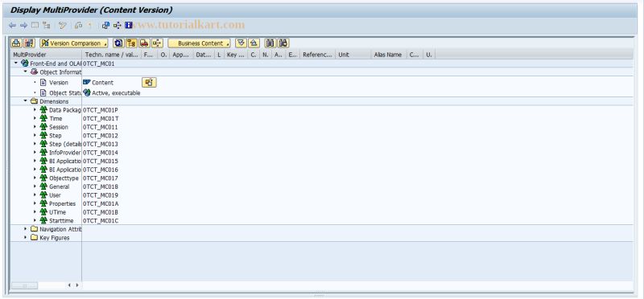Click the 0TCT_MC01P technical name cell
Screen dimensions: 644x299
101,110
